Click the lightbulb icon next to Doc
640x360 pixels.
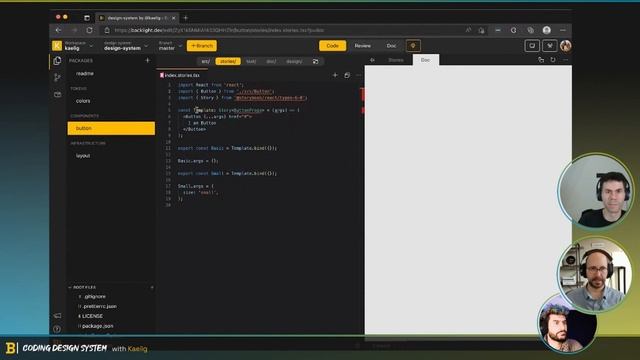(413, 46)
